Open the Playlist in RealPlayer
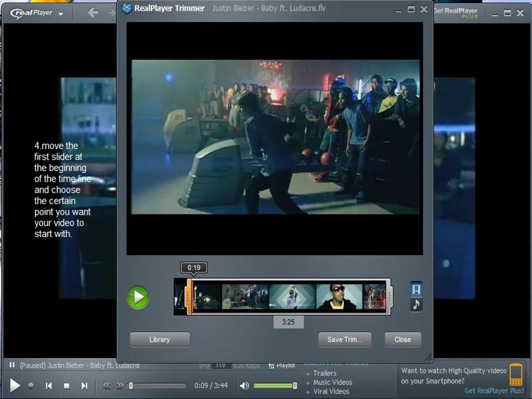 [x=282, y=365]
